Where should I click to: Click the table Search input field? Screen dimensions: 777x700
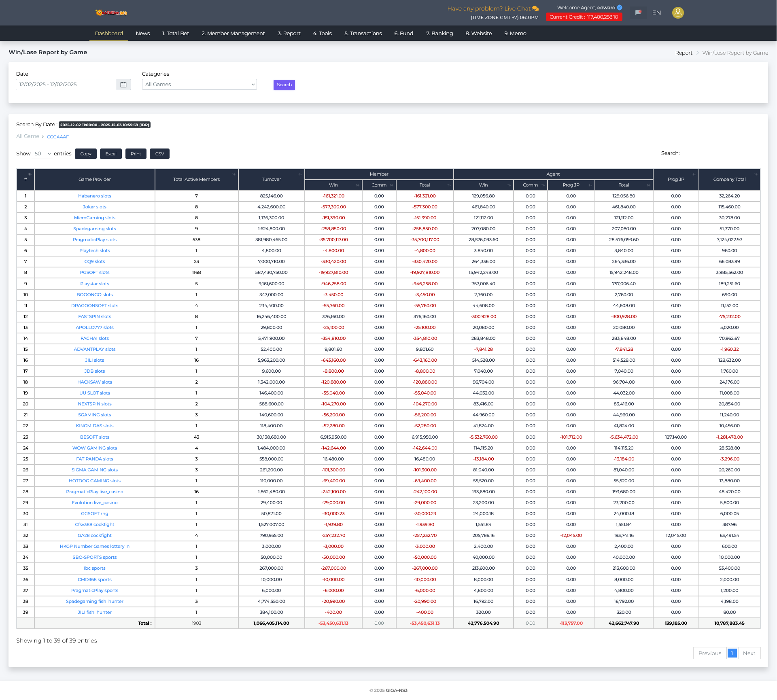point(721,153)
